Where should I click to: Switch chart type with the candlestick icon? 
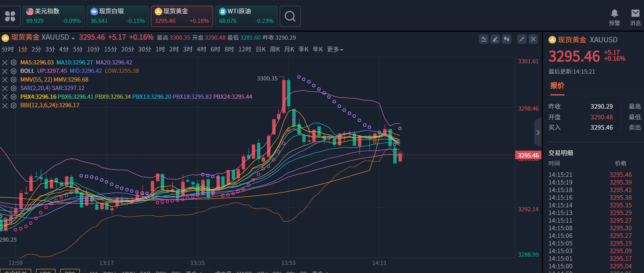click(506, 39)
